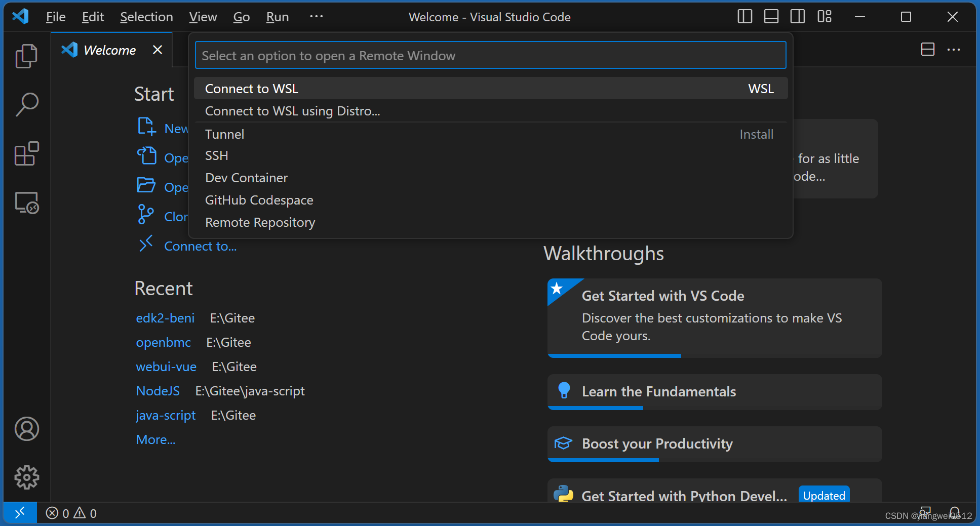Click the remote icon beside Connect to
The height and width of the screenshot is (526, 980).
(x=146, y=244)
